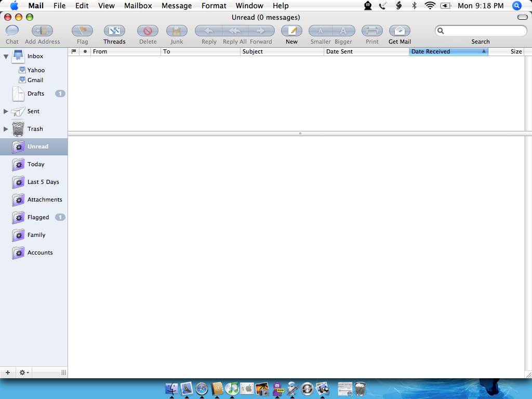Open the Edit menu
The width and height of the screenshot is (532, 399).
click(x=82, y=6)
